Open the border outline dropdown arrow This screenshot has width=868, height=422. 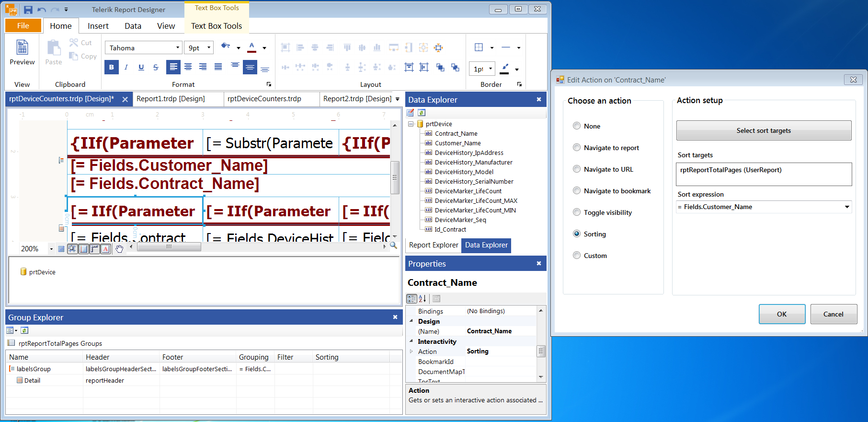[492, 48]
